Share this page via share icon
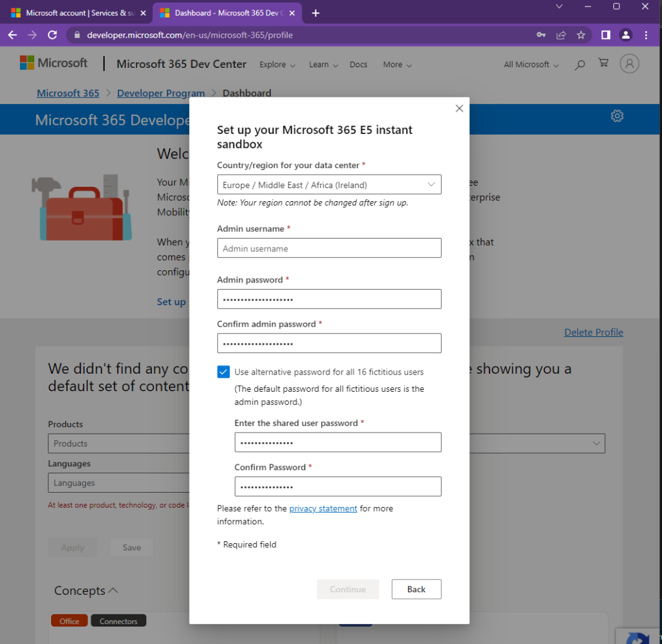662x644 pixels. [561, 35]
